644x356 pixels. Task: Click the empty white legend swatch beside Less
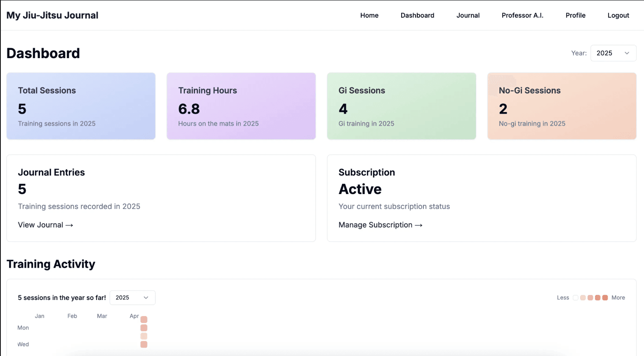tap(576, 297)
